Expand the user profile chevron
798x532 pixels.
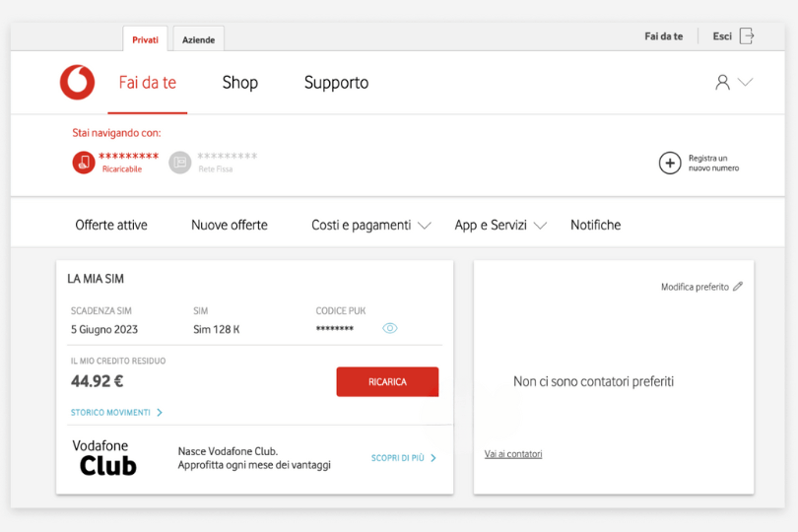[x=745, y=82]
